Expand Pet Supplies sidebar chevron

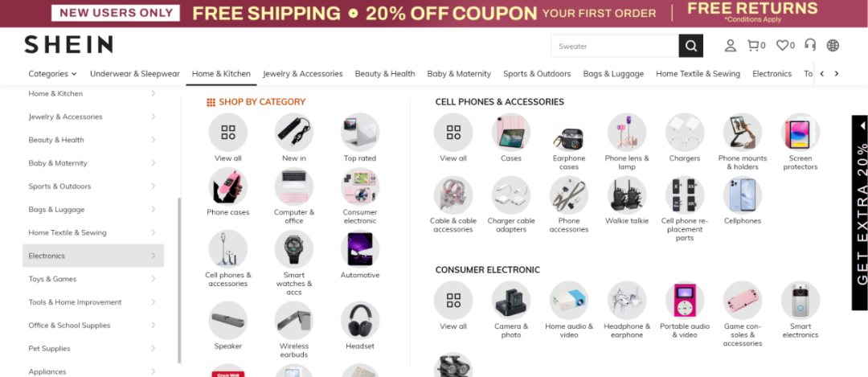pyautogui.click(x=153, y=349)
